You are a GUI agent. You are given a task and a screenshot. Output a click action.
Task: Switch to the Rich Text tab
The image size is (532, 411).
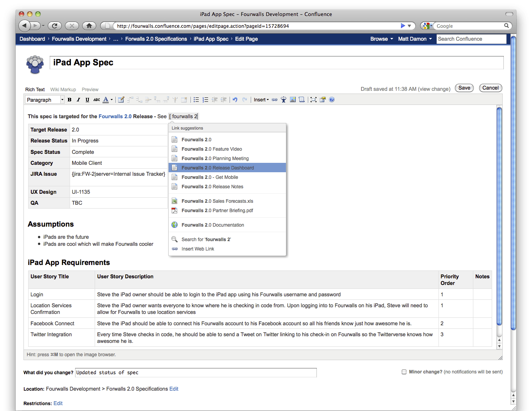(x=35, y=90)
